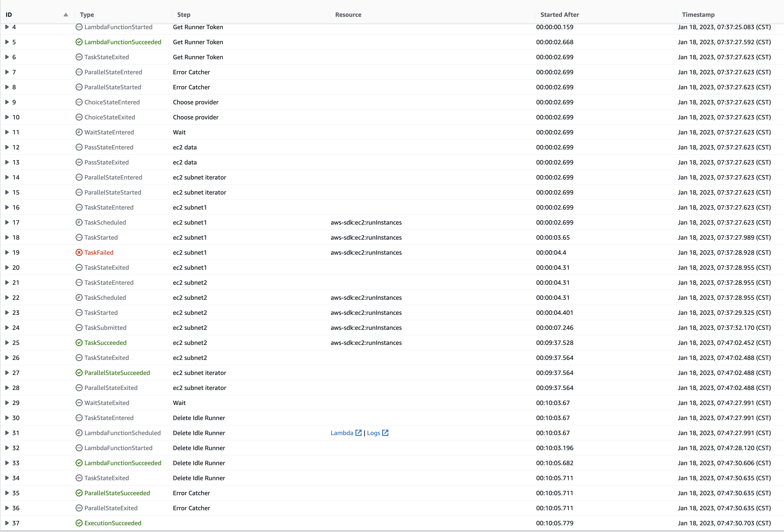Click the green check icon beside LambdaFunctionSucceeded event 5

click(x=79, y=42)
